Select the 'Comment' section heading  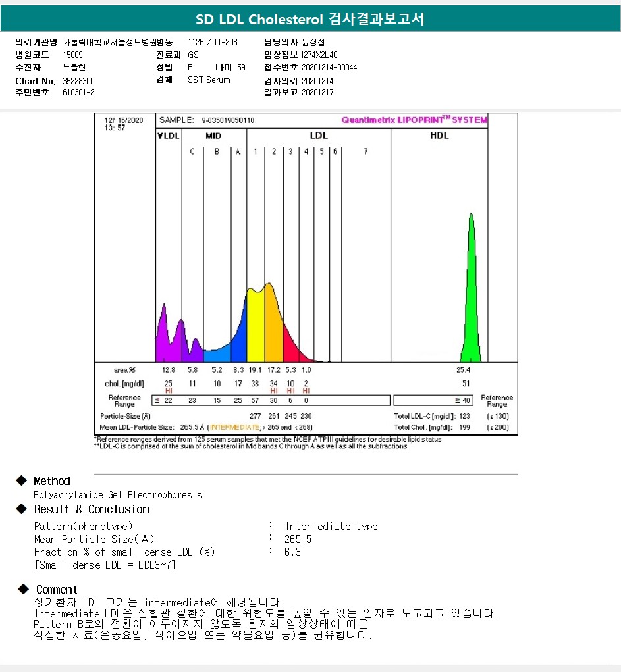tap(57, 590)
